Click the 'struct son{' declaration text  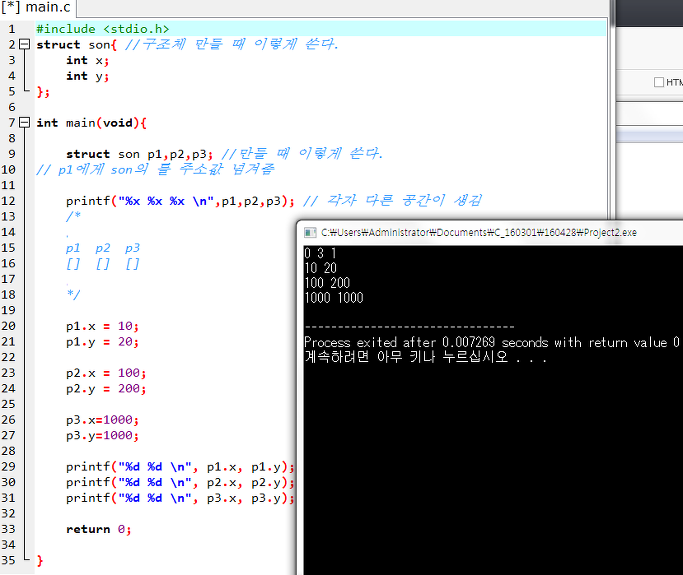coord(77,44)
